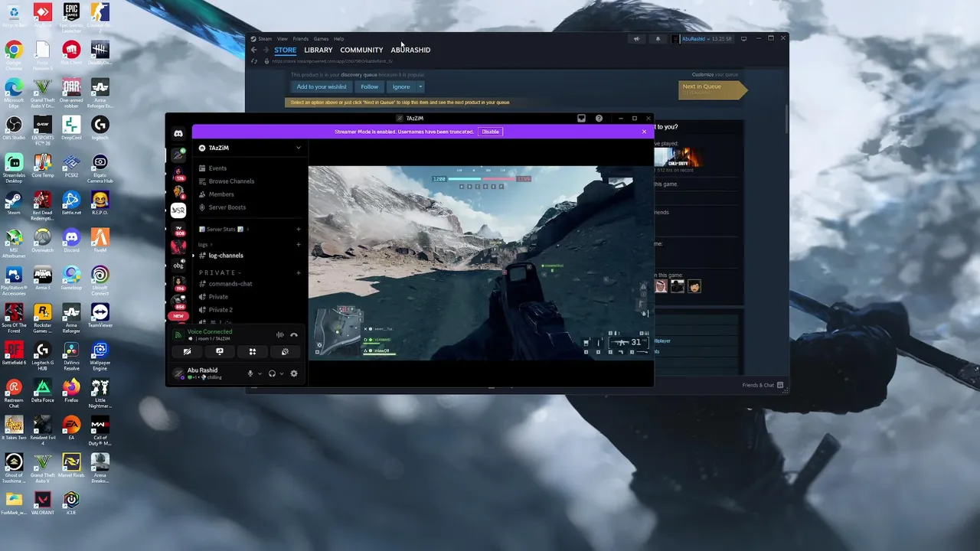Mute the microphone in Discord user panel
The width and height of the screenshot is (980, 551).
click(x=250, y=373)
